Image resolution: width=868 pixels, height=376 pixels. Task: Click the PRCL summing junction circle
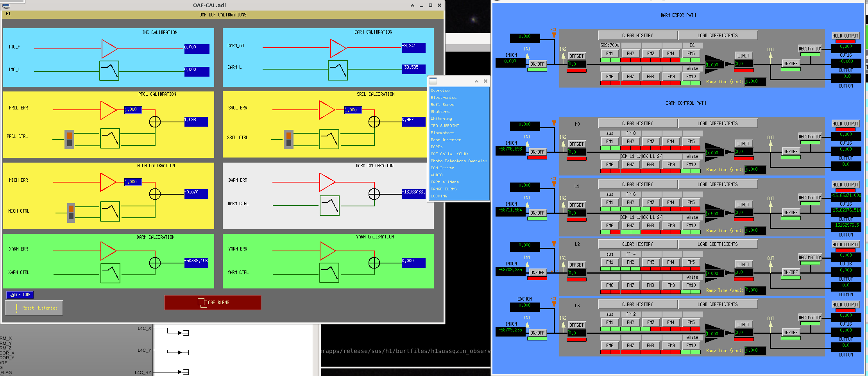tap(155, 122)
